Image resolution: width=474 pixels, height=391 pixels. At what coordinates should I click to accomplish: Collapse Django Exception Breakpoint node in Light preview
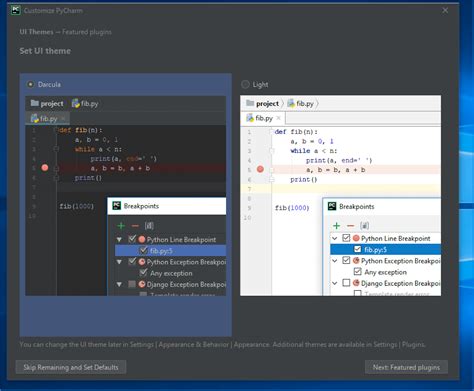click(335, 283)
